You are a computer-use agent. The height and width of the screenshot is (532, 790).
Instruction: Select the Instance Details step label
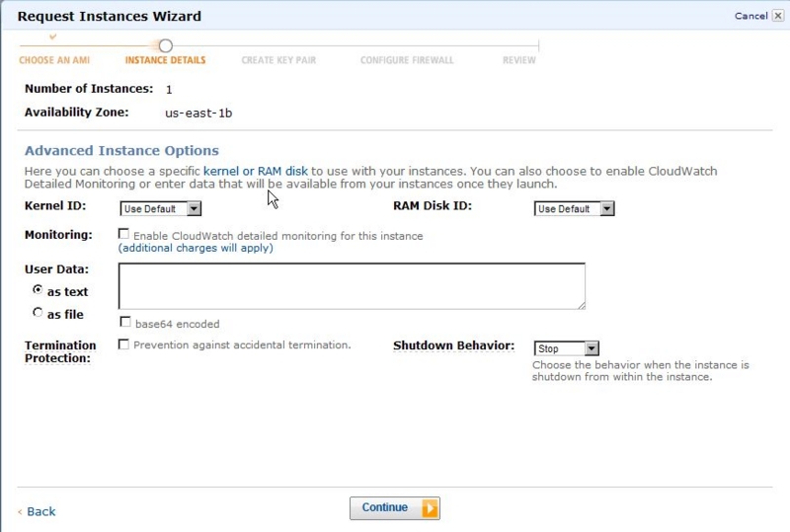point(165,60)
